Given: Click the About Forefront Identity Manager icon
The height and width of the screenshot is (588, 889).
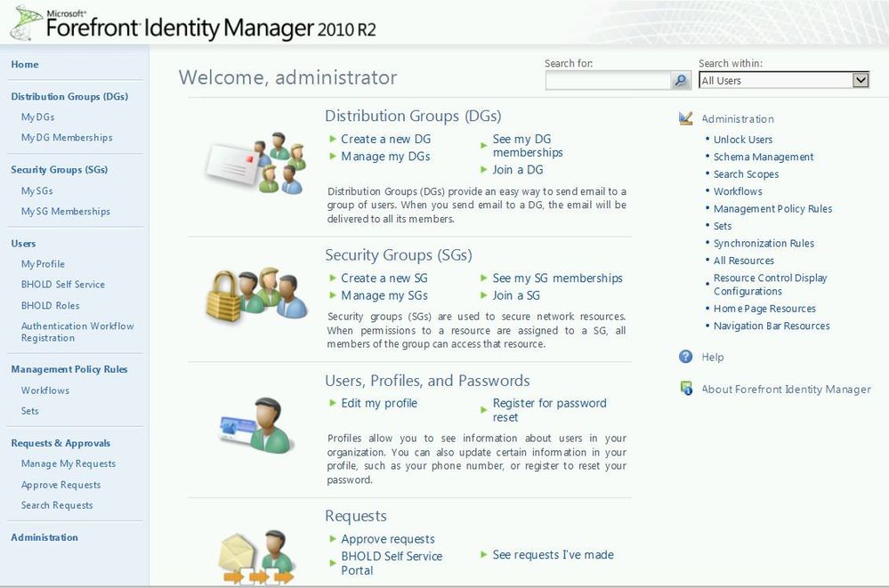Looking at the screenshot, I should [x=686, y=389].
